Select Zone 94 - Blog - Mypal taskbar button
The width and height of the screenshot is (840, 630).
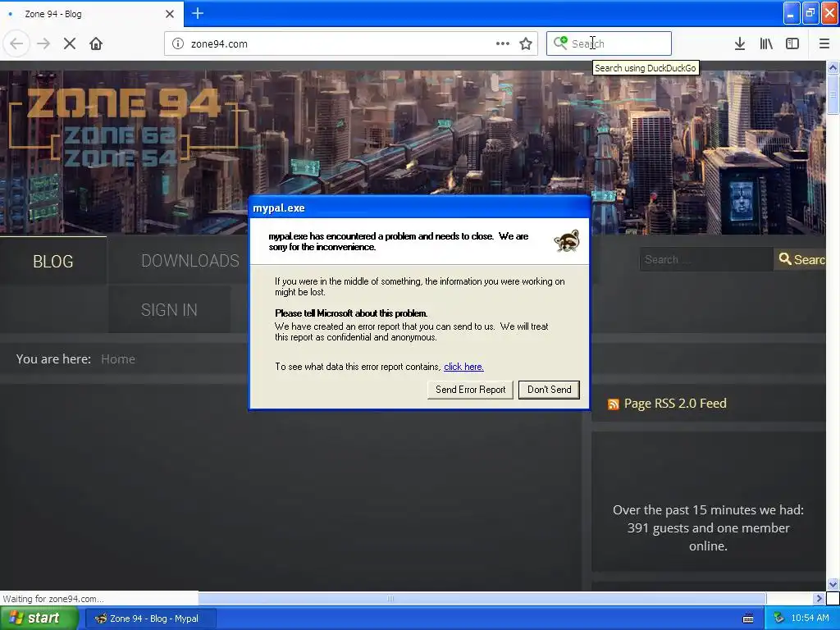(x=151, y=619)
